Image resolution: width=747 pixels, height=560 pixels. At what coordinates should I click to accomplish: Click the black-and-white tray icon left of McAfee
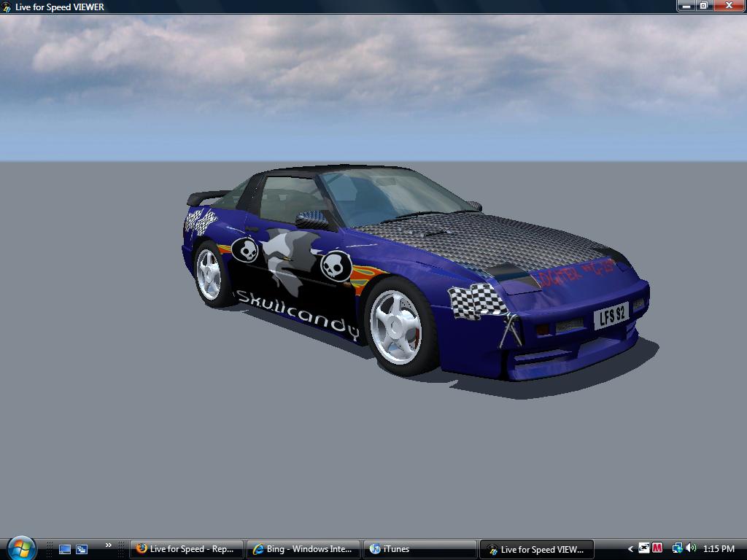644,548
